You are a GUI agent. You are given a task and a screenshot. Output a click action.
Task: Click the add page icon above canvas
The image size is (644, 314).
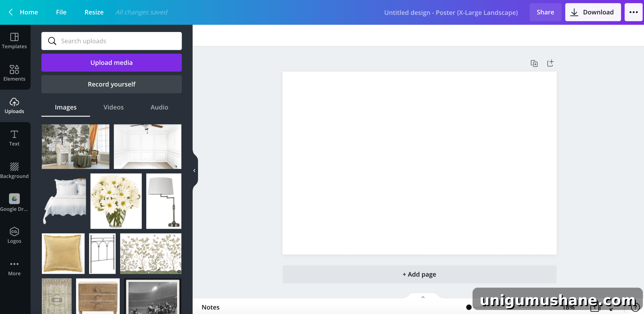(550, 63)
